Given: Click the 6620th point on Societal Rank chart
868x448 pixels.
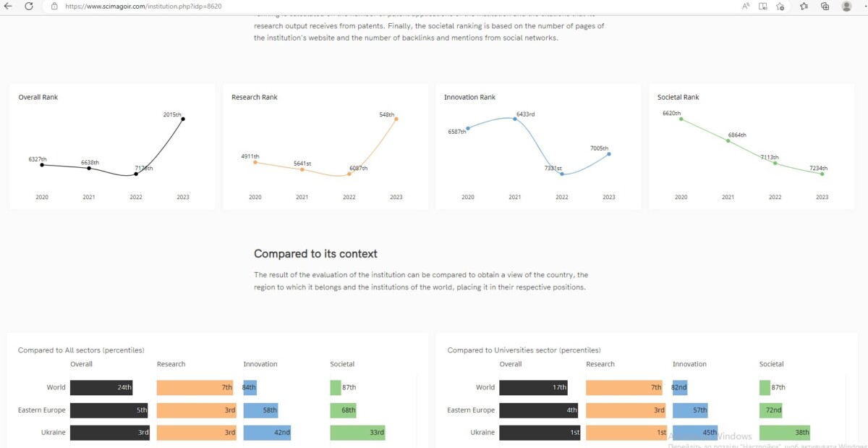Looking at the screenshot, I should 681,119.
